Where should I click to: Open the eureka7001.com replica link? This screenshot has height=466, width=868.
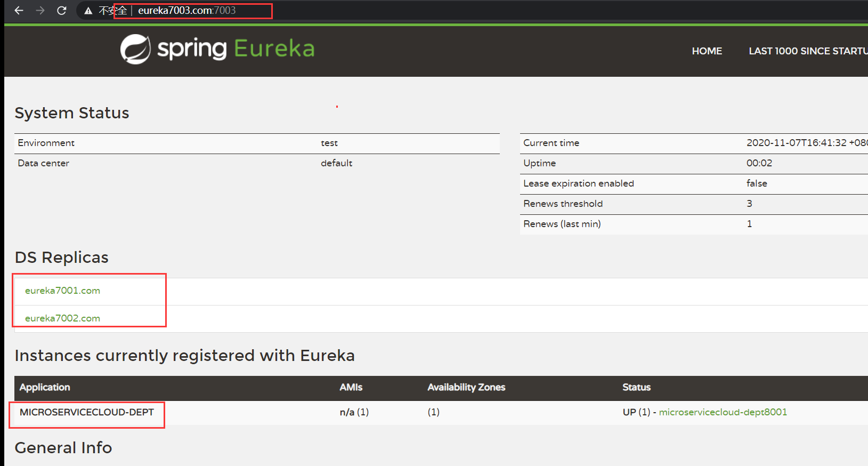point(62,291)
